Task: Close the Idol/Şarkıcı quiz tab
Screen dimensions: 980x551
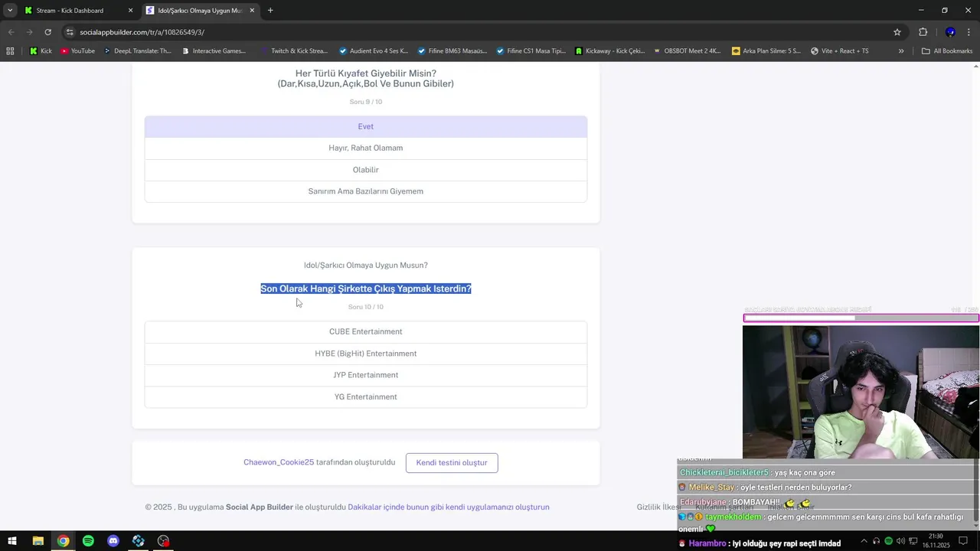Action: pos(252,11)
